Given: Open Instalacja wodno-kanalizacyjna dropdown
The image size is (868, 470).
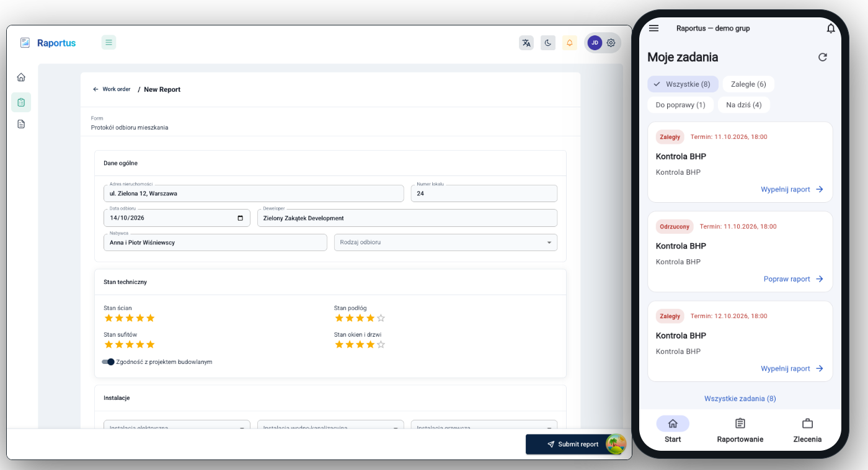Looking at the screenshot, I should (330, 425).
